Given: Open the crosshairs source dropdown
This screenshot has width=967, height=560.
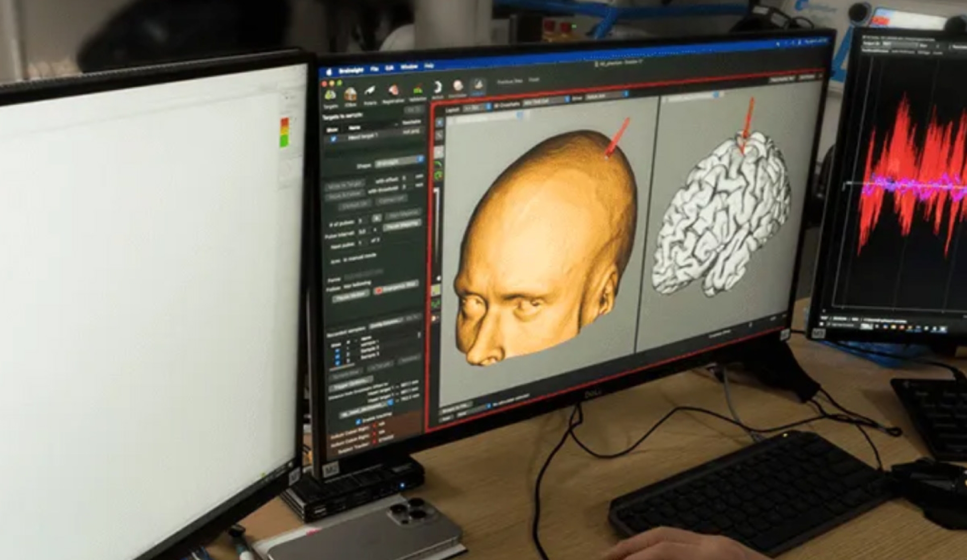Looking at the screenshot, I should click(546, 101).
